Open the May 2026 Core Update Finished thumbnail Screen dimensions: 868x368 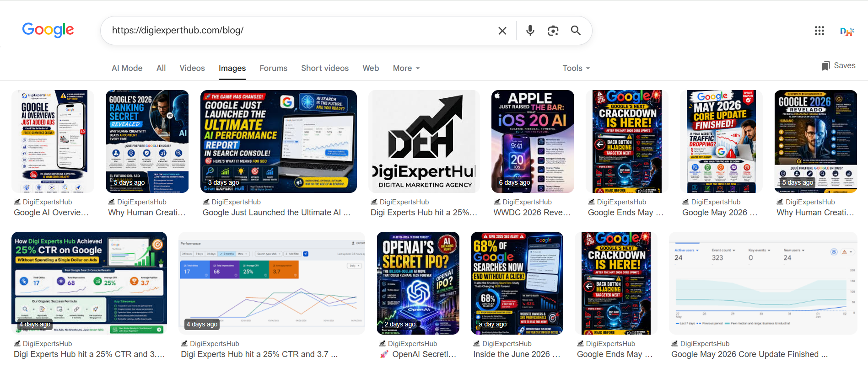pos(721,141)
